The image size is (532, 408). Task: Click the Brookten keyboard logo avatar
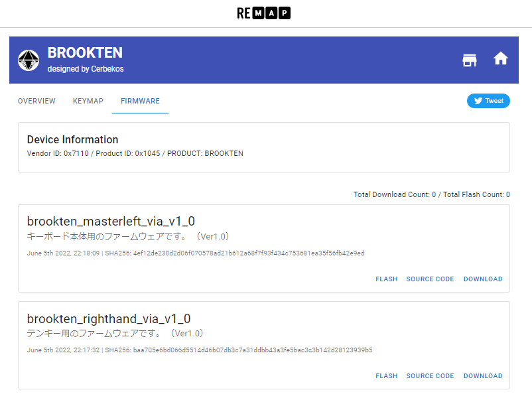pos(29,60)
